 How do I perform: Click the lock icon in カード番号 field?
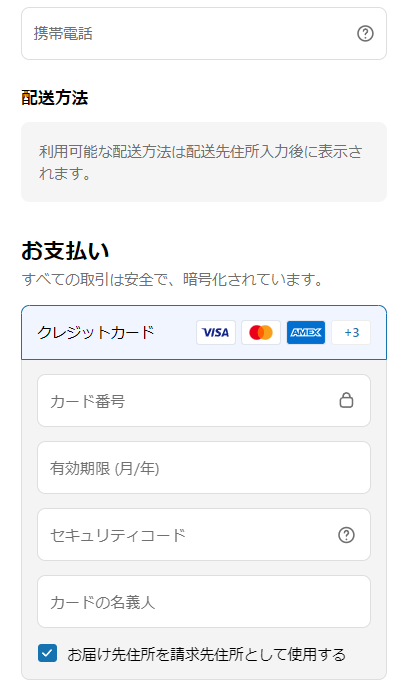[346, 400]
